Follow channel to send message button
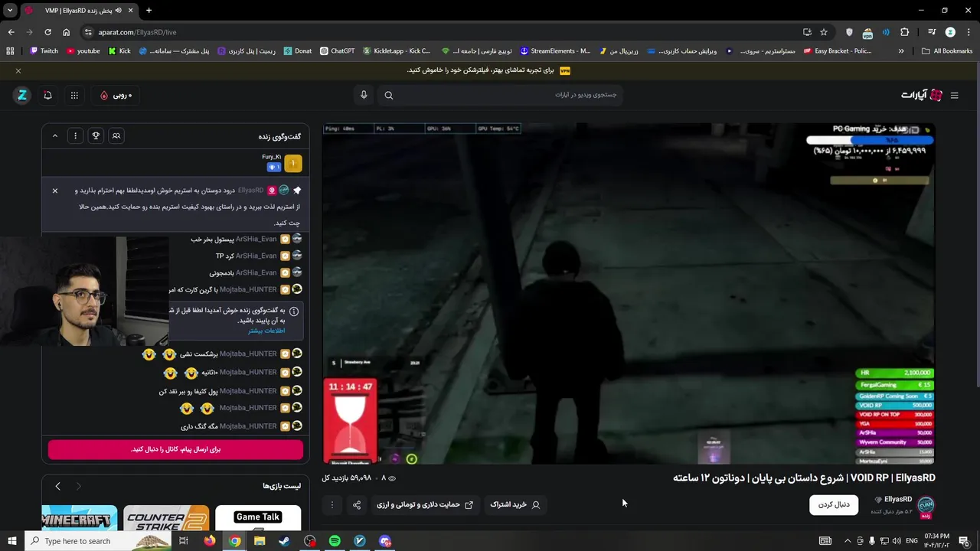 [175, 449]
